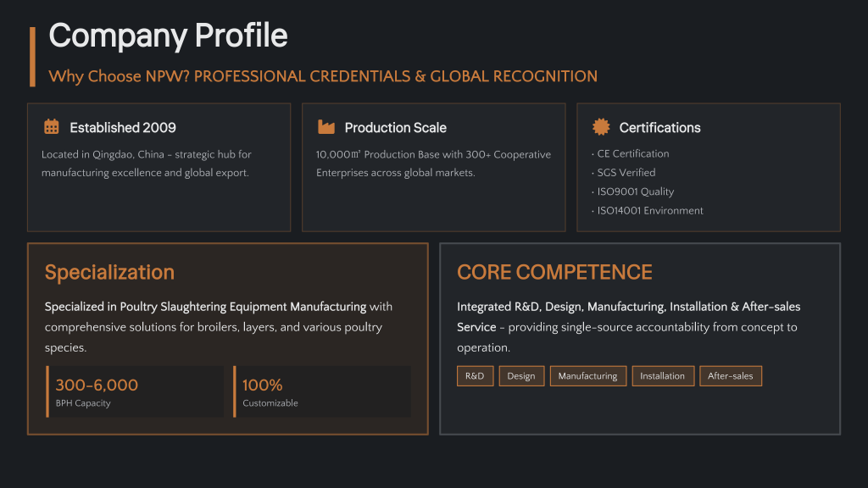Click the Why Choose NPW subtitle
Screen dimensions: 868x488
click(x=323, y=76)
